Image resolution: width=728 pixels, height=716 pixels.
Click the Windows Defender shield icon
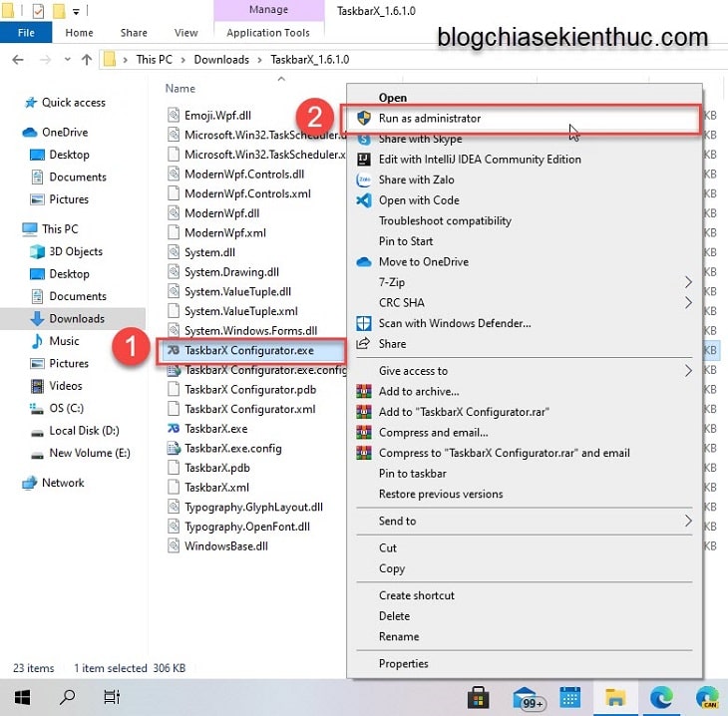pos(364,323)
